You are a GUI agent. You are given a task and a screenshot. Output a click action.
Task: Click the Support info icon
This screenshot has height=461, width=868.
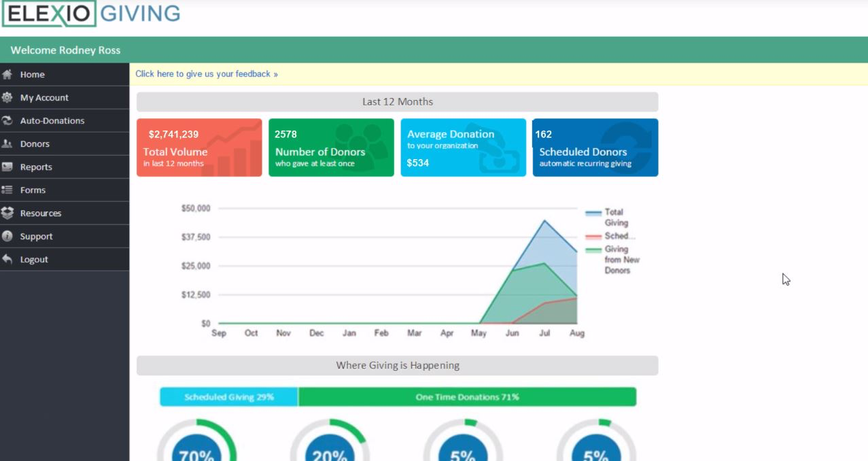tap(7, 236)
